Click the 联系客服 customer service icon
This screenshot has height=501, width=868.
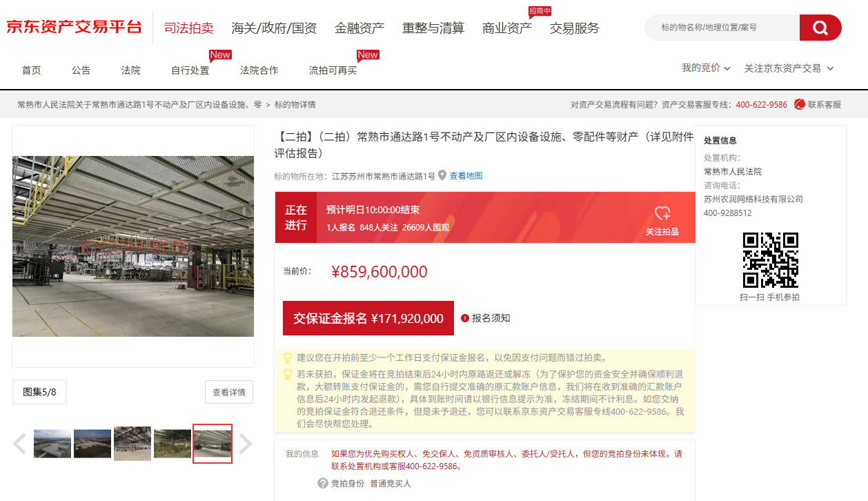[x=800, y=104]
